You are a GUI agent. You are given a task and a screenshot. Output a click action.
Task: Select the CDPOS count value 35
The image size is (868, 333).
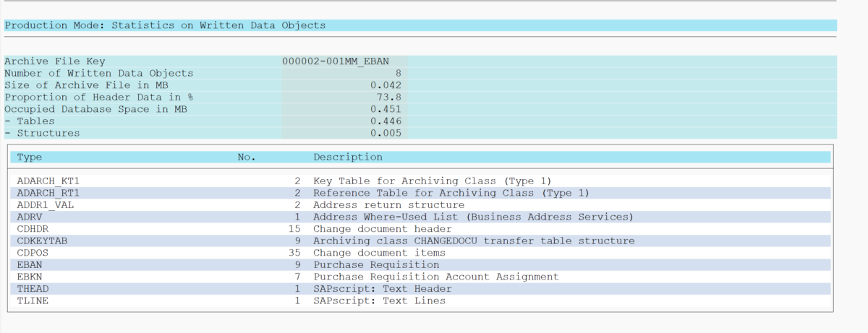tap(294, 253)
